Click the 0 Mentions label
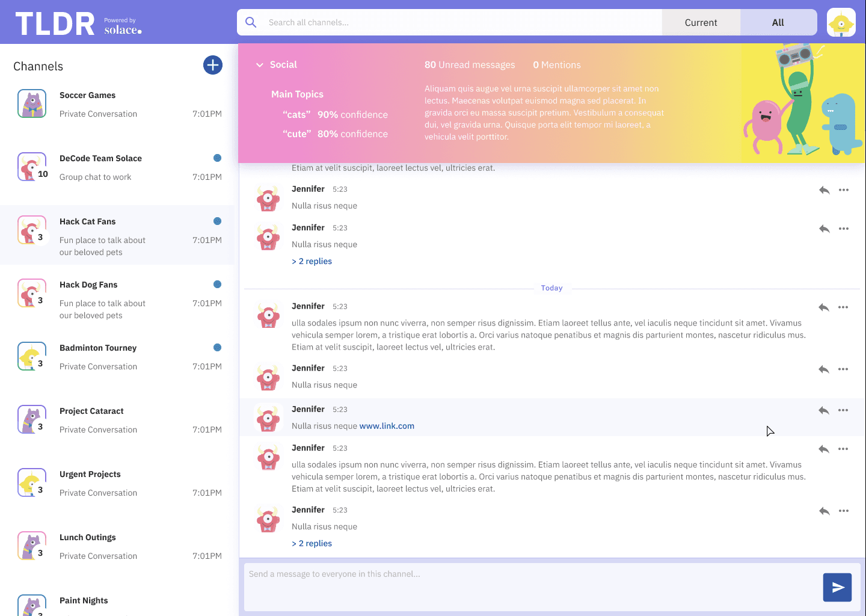The width and height of the screenshot is (866, 616). point(557,65)
